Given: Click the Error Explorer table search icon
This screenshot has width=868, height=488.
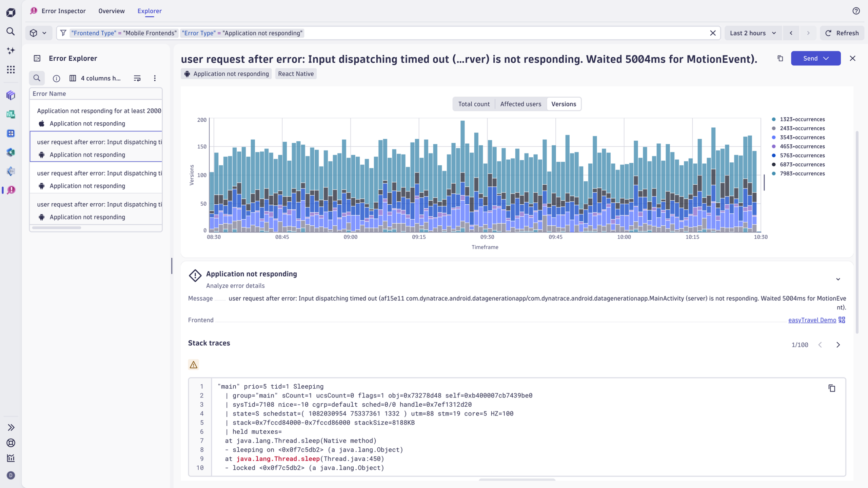Looking at the screenshot, I should 37,78.
